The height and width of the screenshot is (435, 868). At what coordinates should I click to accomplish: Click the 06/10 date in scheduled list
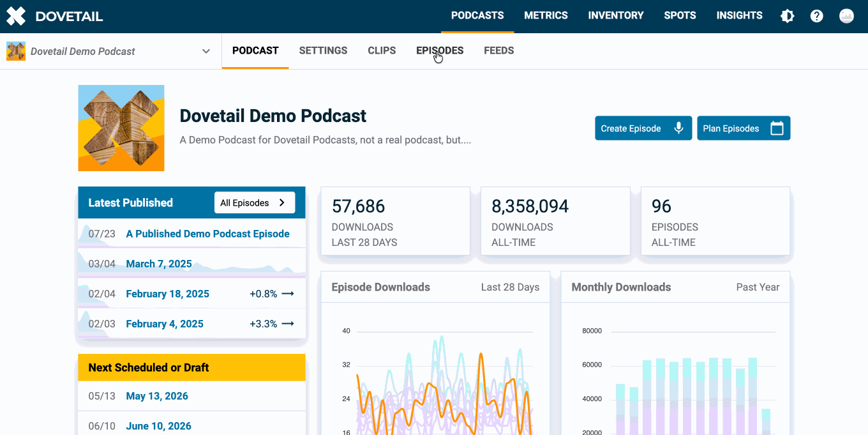pyautogui.click(x=101, y=426)
